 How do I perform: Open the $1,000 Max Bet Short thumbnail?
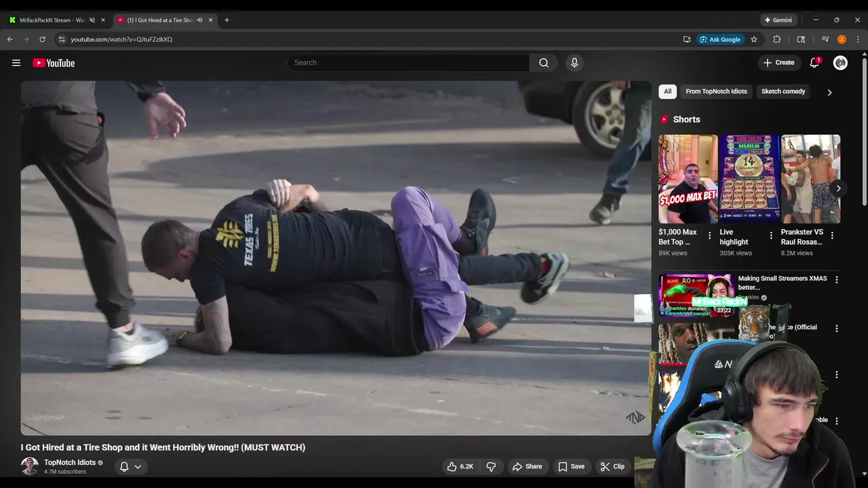coord(688,179)
